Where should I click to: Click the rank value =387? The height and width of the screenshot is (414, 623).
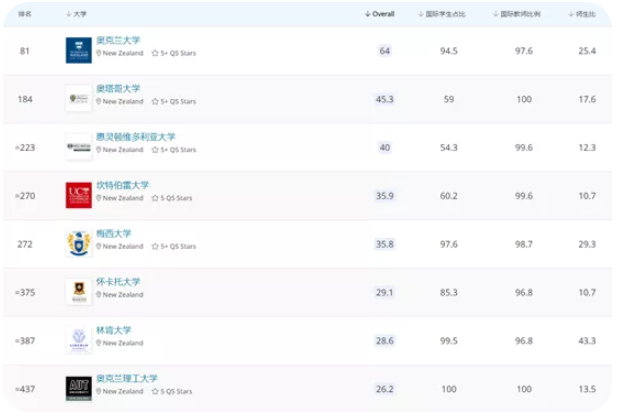click(x=25, y=341)
